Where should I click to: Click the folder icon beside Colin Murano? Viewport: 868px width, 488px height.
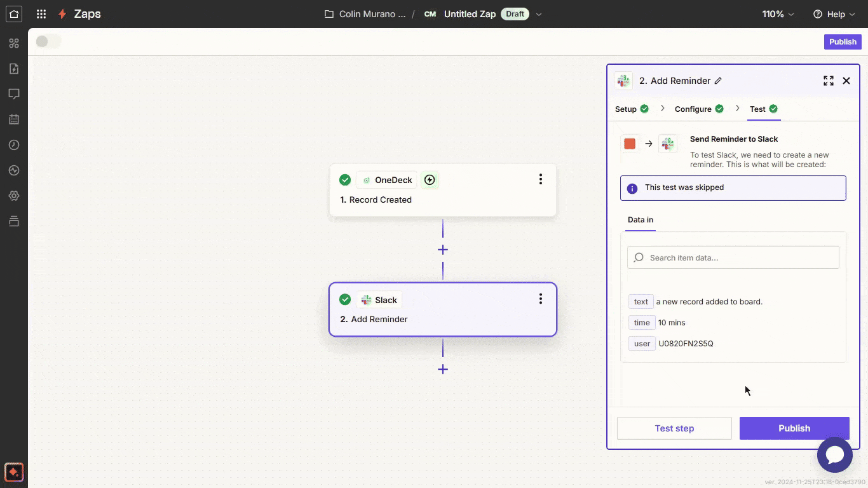click(x=329, y=14)
